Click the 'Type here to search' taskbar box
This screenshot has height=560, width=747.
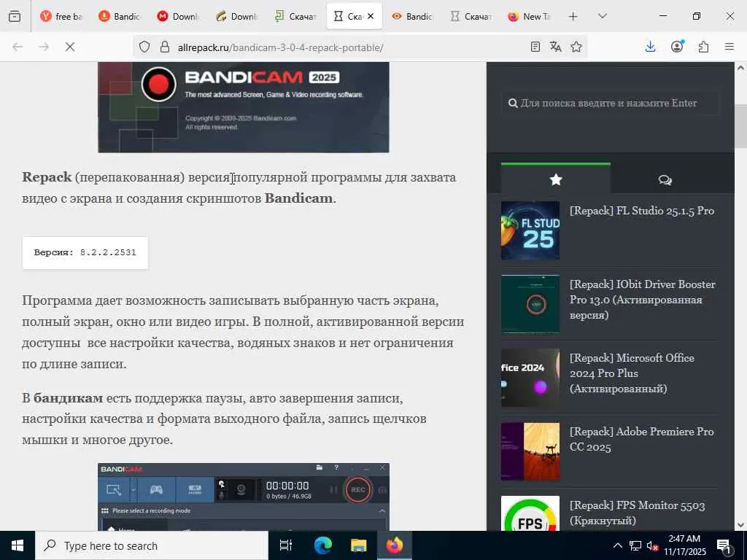pyautogui.click(x=152, y=545)
